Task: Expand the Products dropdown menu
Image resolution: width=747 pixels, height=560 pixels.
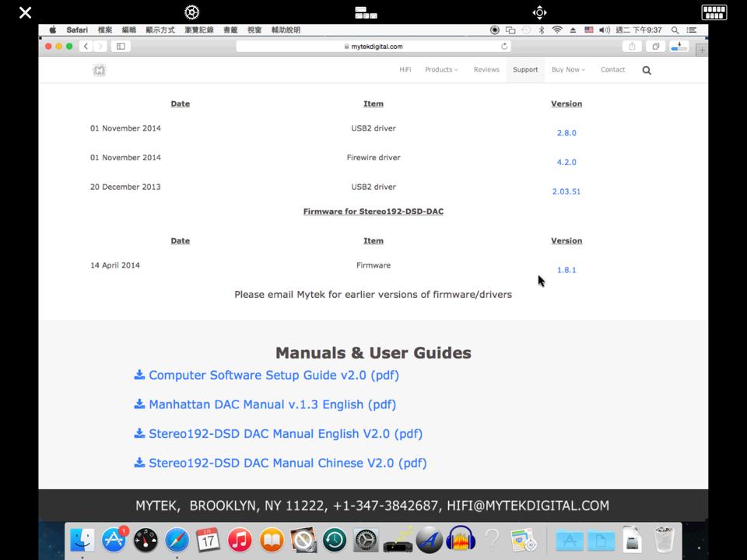Action: [441, 69]
